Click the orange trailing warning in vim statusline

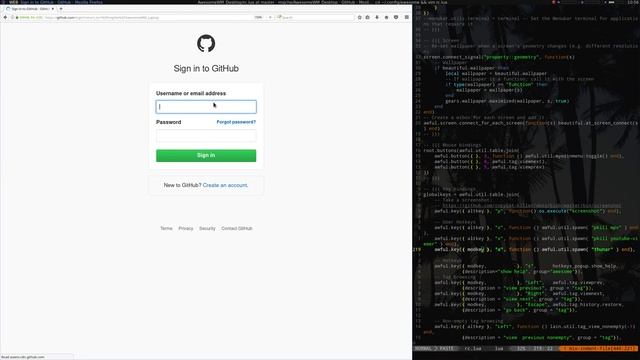coord(600,349)
